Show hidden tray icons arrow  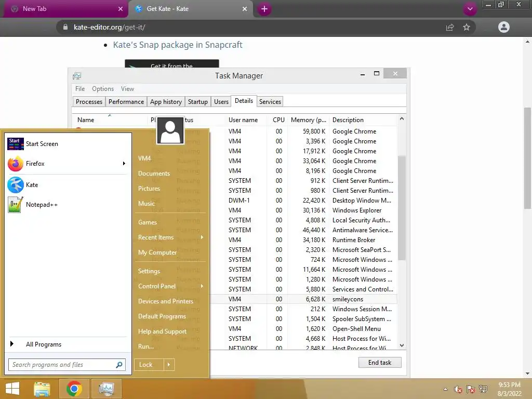pos(445,389)
